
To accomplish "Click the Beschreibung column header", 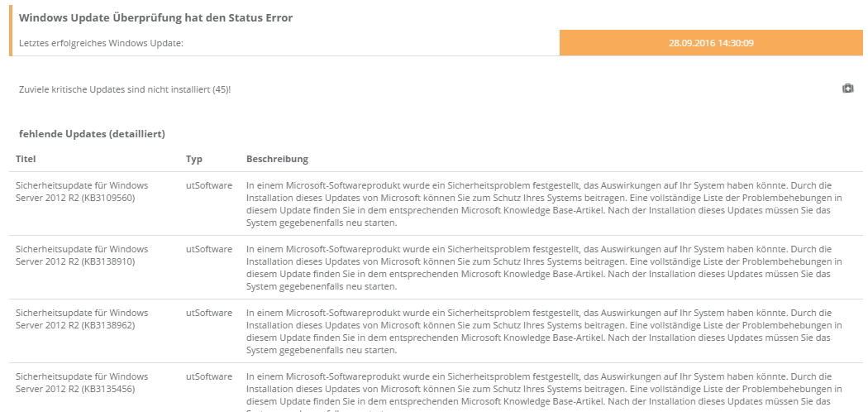I will coord(277,159).
